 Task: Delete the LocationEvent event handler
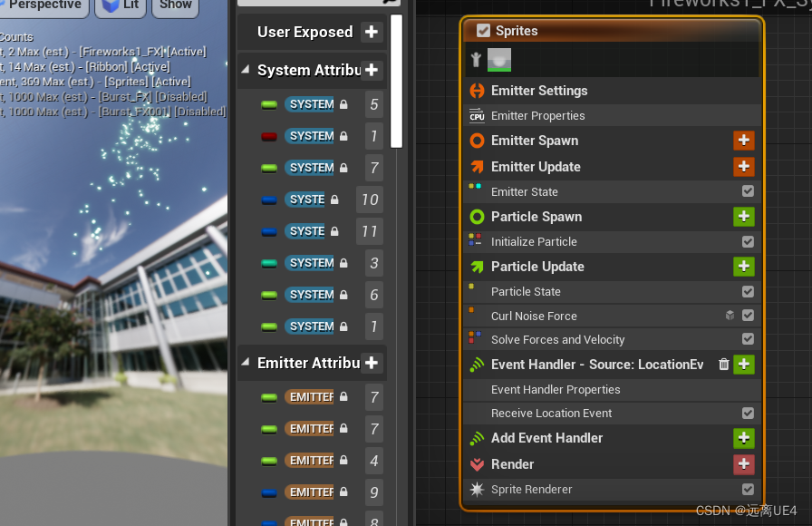tap(724, 365)
